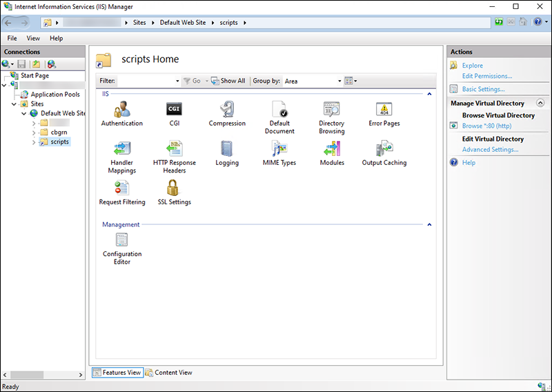Expand the scripts folder tree node
The height and width of the screenshot is (392, 552).
(34, 142)
